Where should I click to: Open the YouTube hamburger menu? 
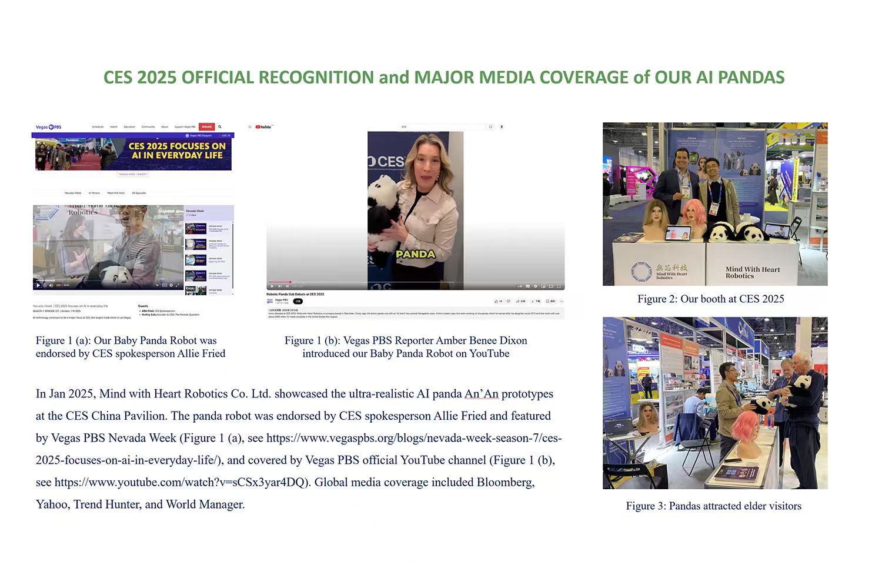pos(250,127)
